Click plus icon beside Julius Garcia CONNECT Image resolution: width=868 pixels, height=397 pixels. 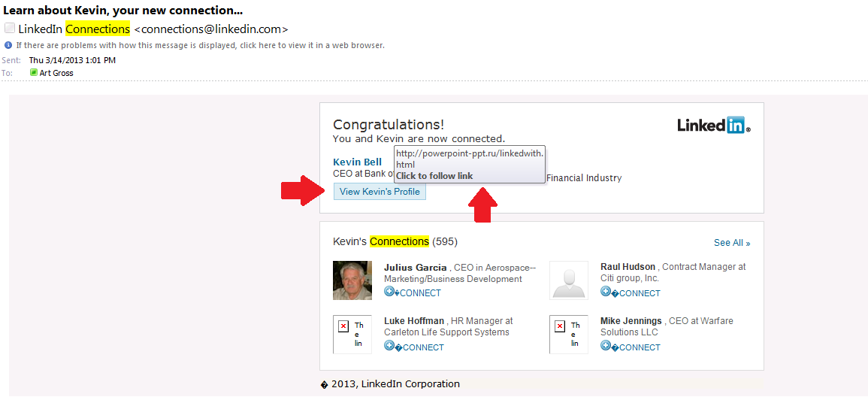coord(389,292)
